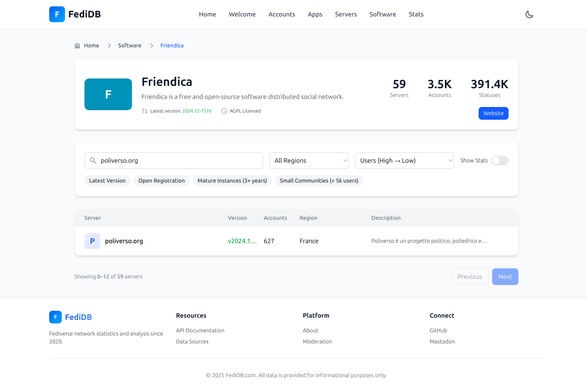Open Data Sources footer link
This screenshot has height=392, width=587.
point(192,342)
